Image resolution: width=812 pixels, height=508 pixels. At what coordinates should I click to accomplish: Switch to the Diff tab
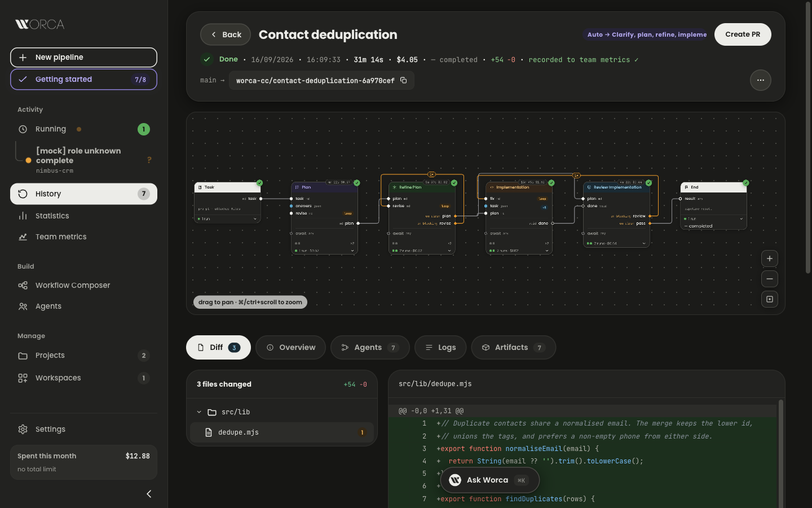tap(218, 348)
